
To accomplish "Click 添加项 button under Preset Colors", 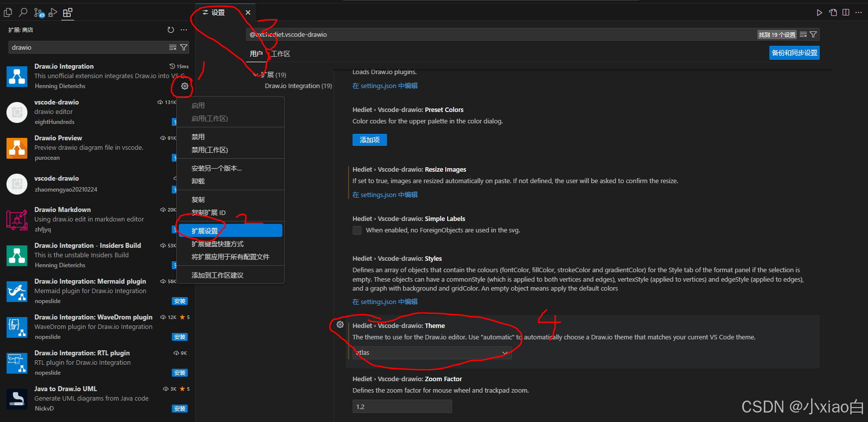I will [370, 140].
